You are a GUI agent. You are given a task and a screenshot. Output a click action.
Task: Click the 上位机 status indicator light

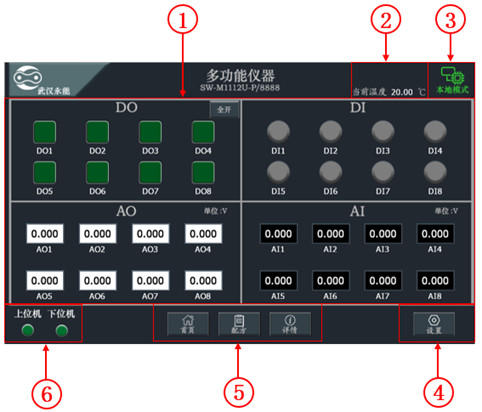[x=28, y=330]
